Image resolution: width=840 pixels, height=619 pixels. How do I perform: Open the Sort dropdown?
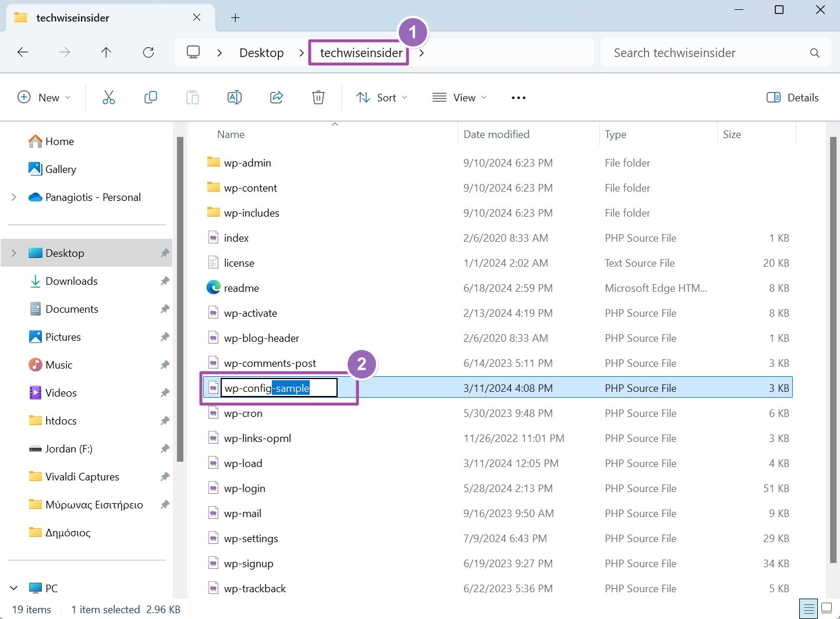(x=382, y=97)
